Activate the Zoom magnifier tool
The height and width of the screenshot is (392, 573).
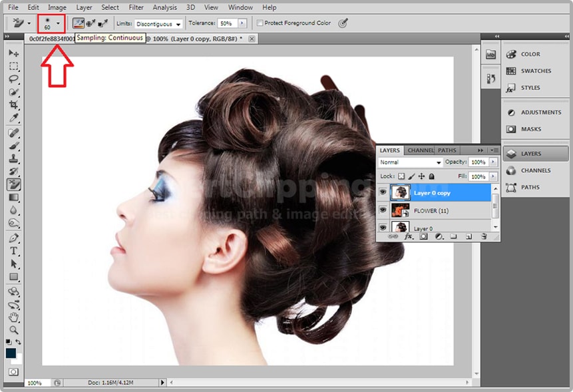[x=13, y=329]
